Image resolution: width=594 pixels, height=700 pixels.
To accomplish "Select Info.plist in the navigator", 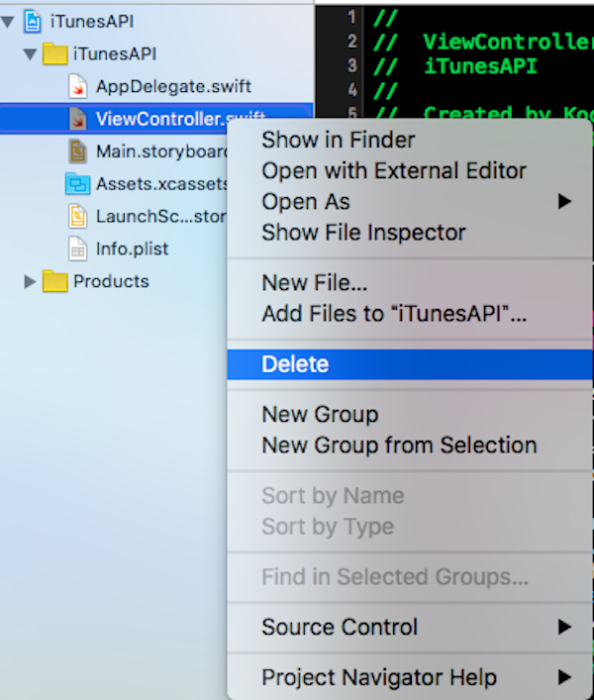I will tap(132, 250).
